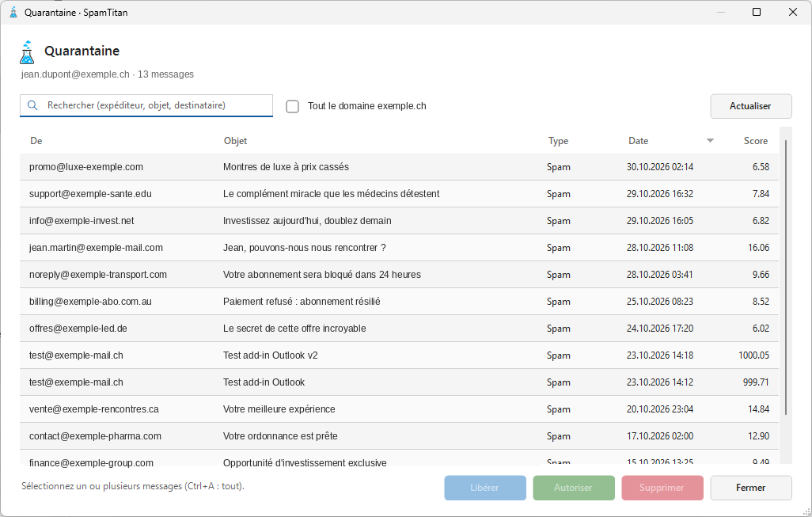Click subject 'Votre abonnement sera bloqué dans 24 heures'
Viewport: 812px width, 517px height.
click(322, 275)
